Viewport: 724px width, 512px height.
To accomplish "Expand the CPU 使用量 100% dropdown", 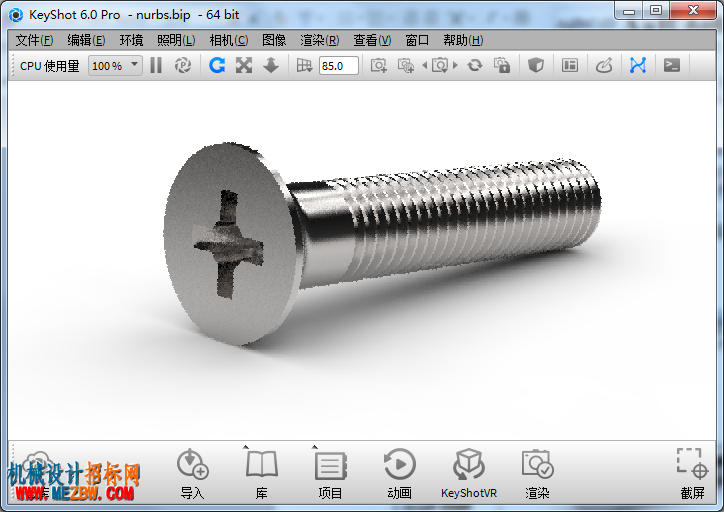I will (115, 66).
